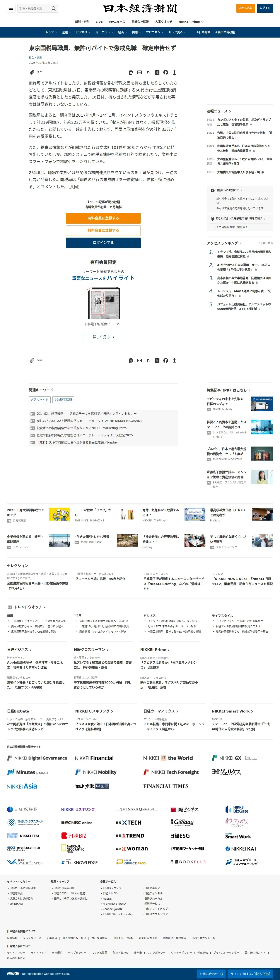Share on X using the icon above the article text
Image resolution: width=280 pixels, height=980 pixels.
(x=157, y=72)
